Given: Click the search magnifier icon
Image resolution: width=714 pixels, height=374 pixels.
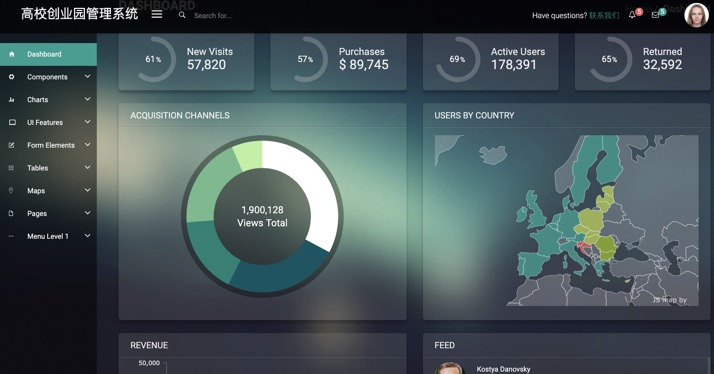Looking at the screenshot, I should 182,15.
